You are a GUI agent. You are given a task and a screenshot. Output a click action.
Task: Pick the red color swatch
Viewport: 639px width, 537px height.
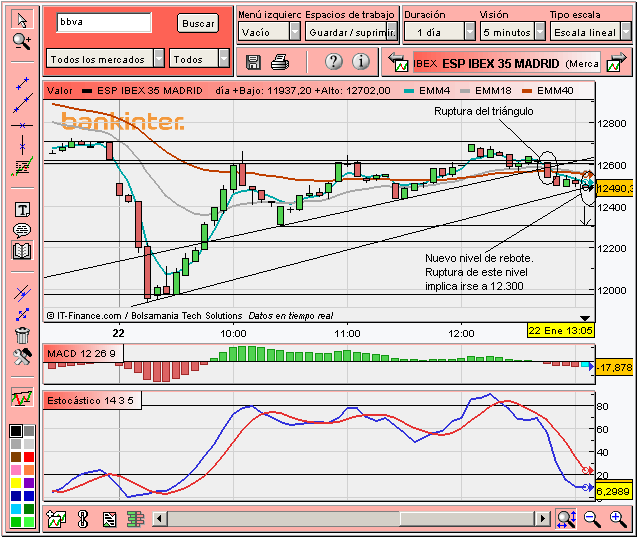click(x=29, y=457)
